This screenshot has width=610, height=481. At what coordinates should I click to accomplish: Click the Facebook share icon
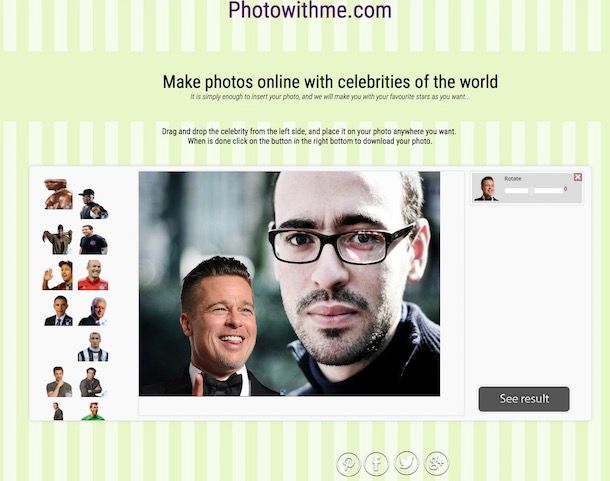tap(377, 463)
